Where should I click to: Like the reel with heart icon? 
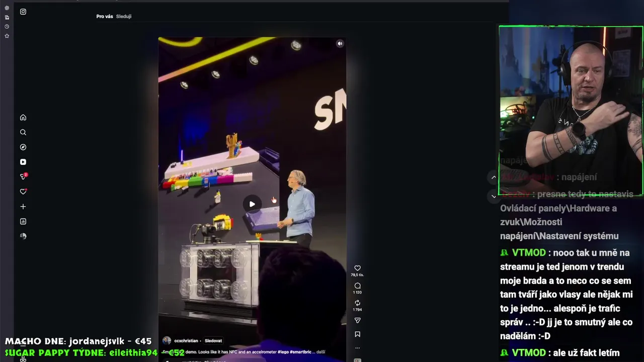pos(357,268)
